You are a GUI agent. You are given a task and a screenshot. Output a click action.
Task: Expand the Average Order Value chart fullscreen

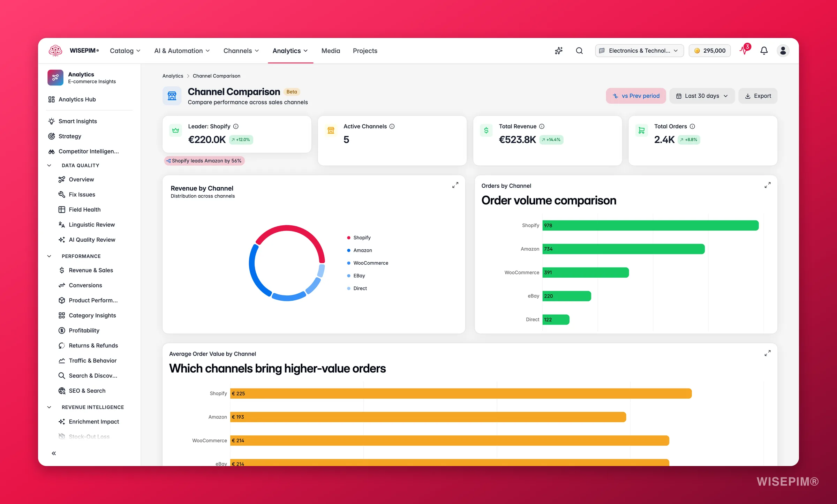click(768, 353)
